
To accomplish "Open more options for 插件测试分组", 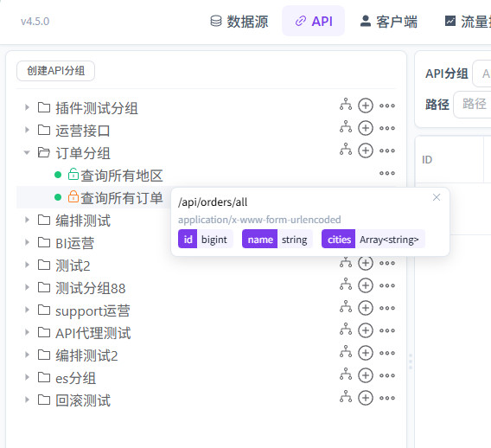I will [387, 106].
